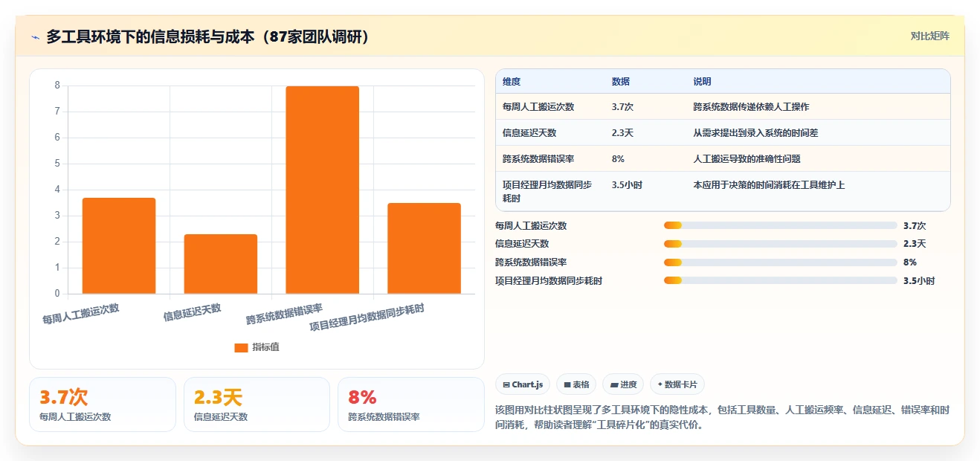The width and height of the screenshot is (980, 461).
Task: Click the 3.7次 cell in the table
Action: click(622, 107)
